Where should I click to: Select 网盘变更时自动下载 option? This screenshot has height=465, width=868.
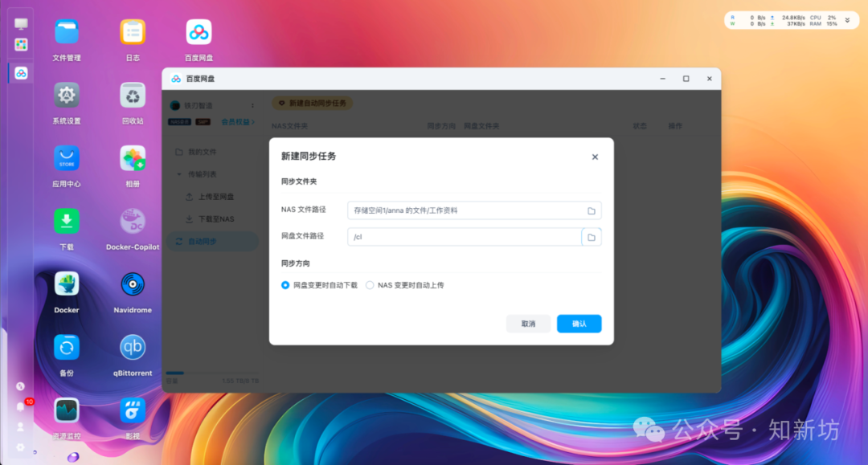coord(285,284)
